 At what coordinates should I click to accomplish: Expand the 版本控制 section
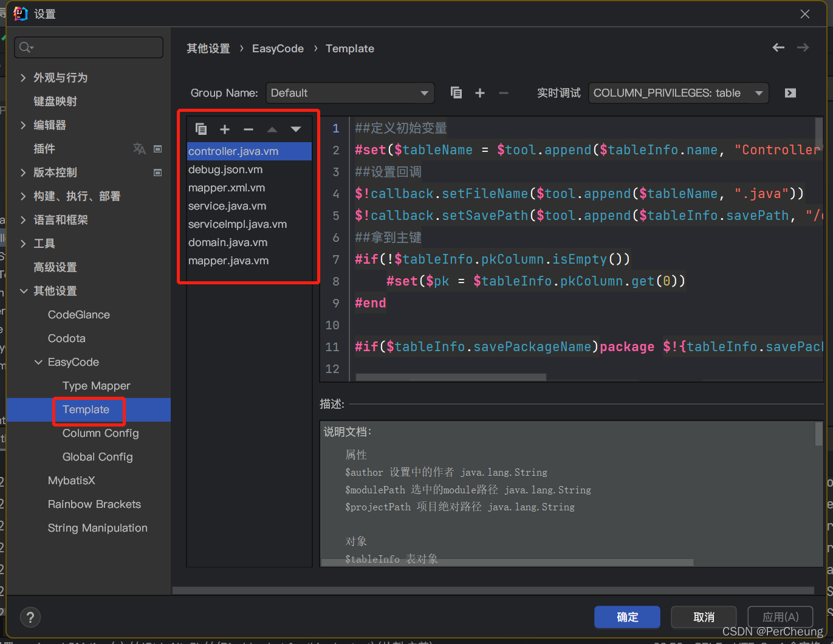(23, 172)
